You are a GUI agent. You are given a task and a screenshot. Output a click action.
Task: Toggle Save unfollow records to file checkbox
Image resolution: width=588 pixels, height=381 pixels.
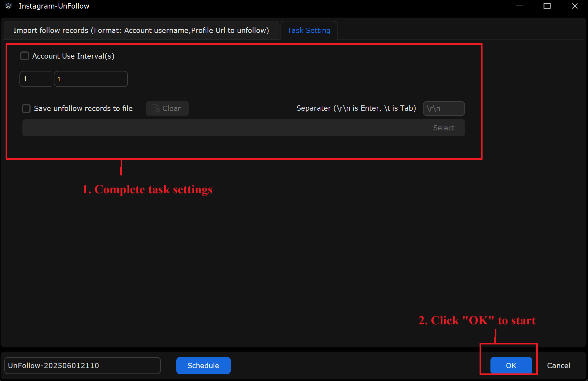(26, 108)
